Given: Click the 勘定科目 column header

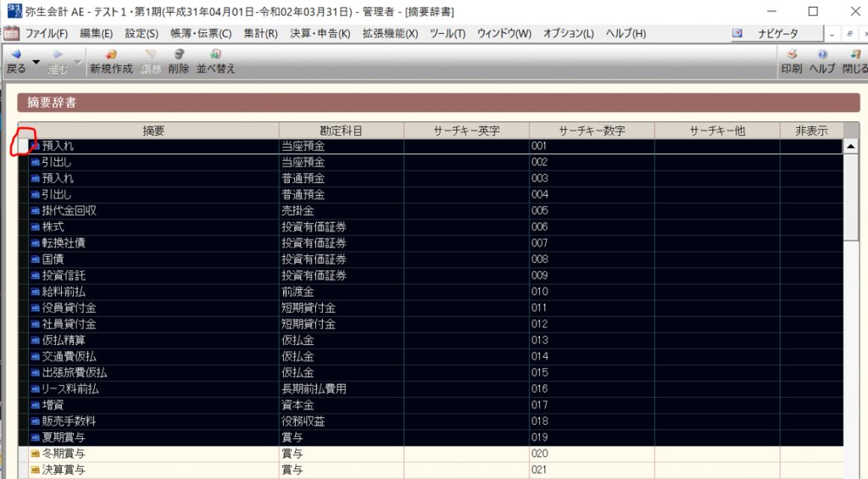Looking at the screenshot, I should [341, 131].
